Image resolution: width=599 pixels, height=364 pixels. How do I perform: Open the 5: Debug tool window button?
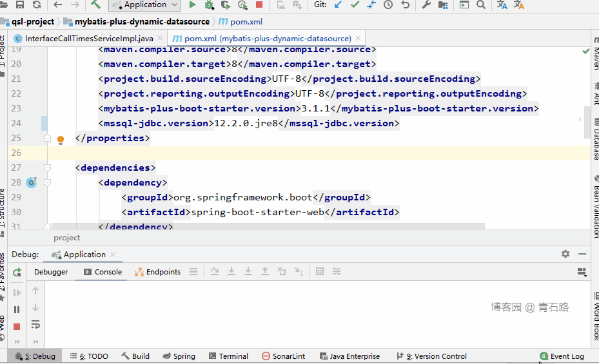tap(35, 356)
